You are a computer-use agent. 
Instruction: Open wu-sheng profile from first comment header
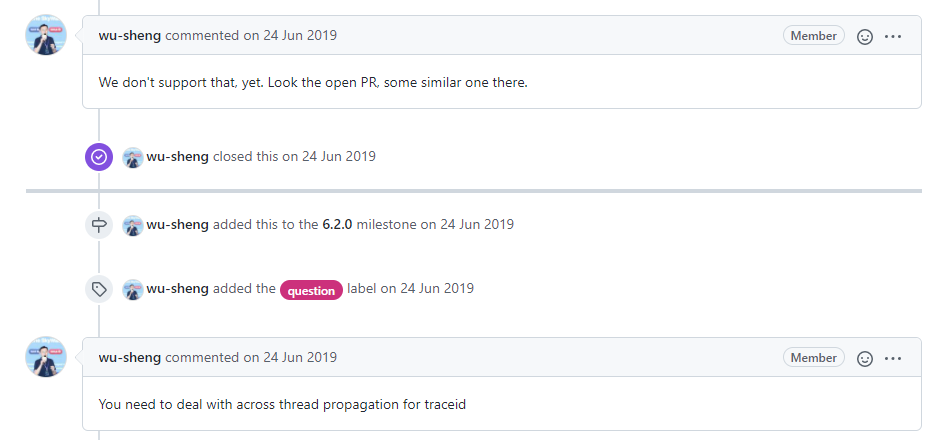pyautogui.click(x=130, y=36)
